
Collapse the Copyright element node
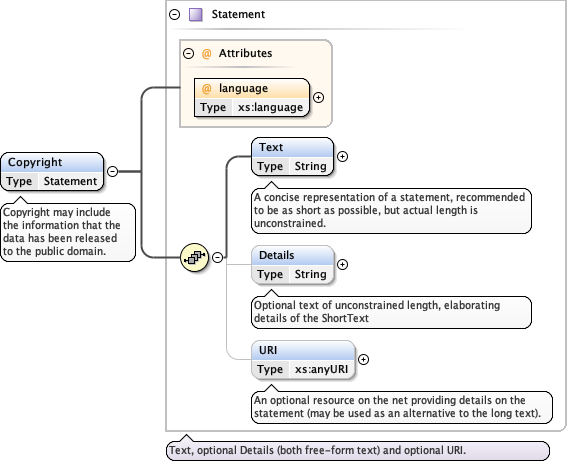coord(113,171)
